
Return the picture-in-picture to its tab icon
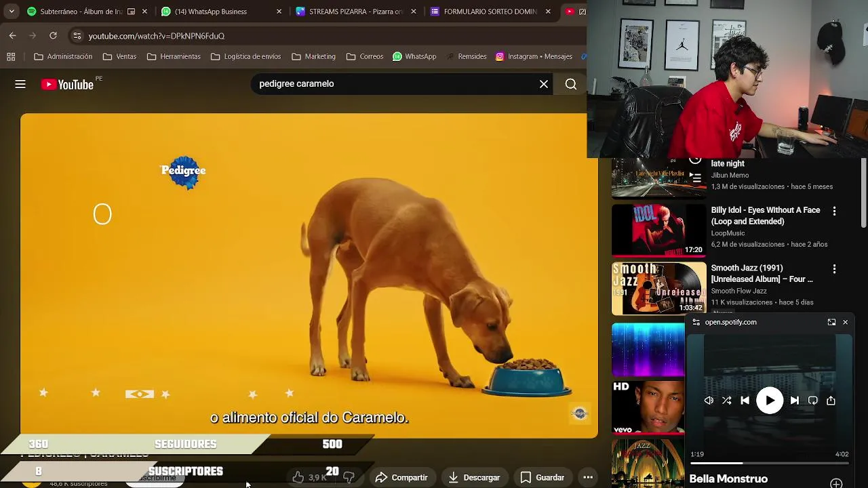(831, 323)
